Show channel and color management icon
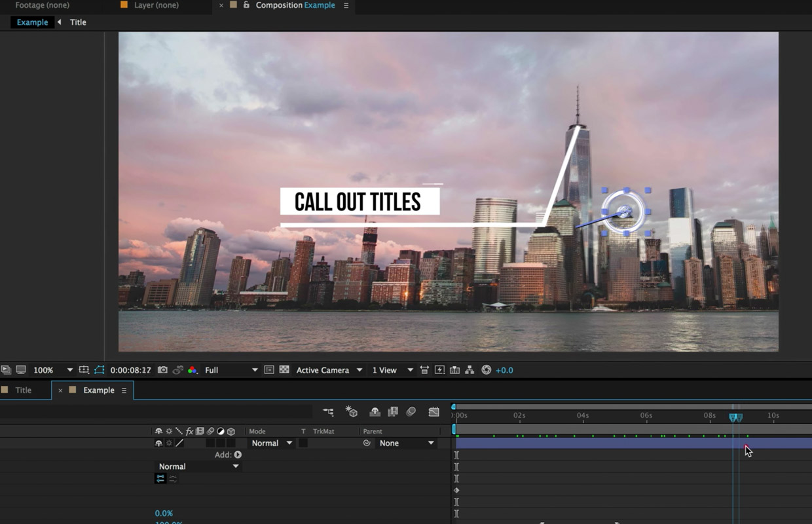812x524 pixels. (193, 370)
